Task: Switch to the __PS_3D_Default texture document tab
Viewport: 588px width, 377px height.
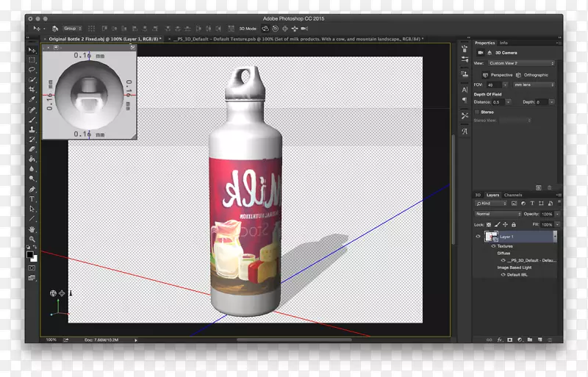Action: point(298,39)
